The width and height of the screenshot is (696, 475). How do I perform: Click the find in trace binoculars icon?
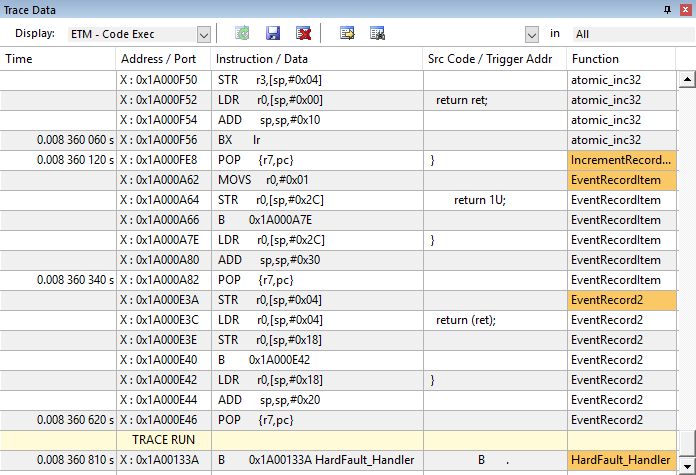377,33
